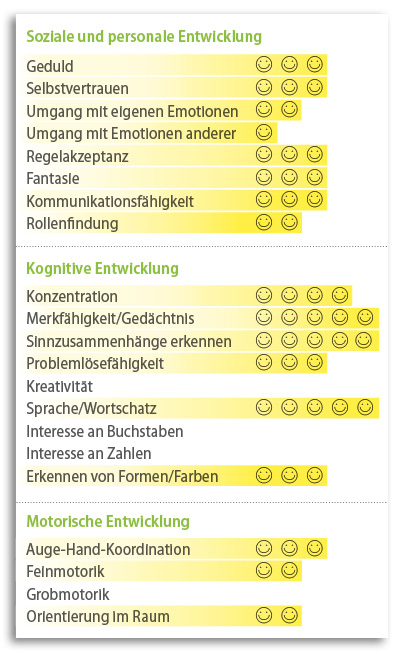Click the second smiley beside Rollenfindung
The image size is (394, 655).
[289, 222]
